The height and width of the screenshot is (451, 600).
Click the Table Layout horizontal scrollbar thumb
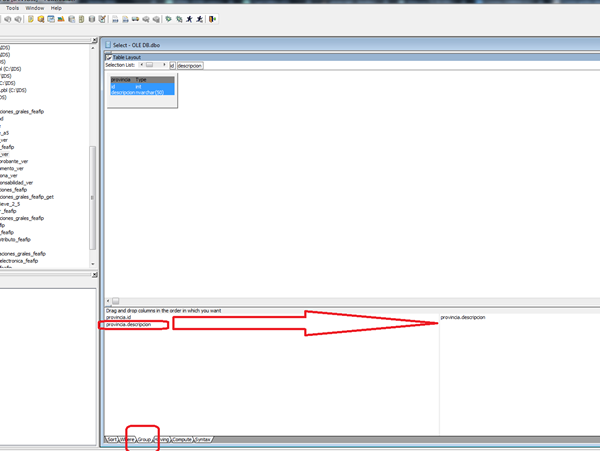(x=116, y=301)
